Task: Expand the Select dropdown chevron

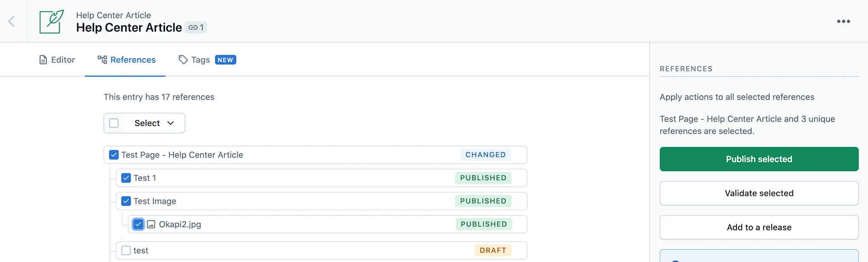Action: (170, 123)
